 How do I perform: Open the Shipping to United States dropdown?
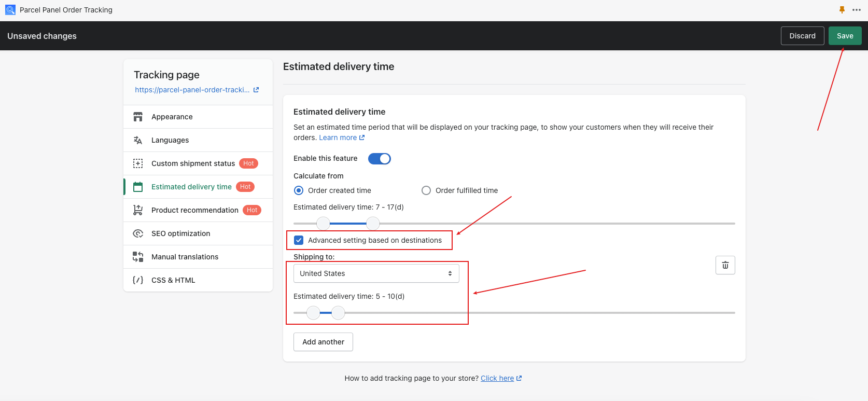(x=376, y=273)
